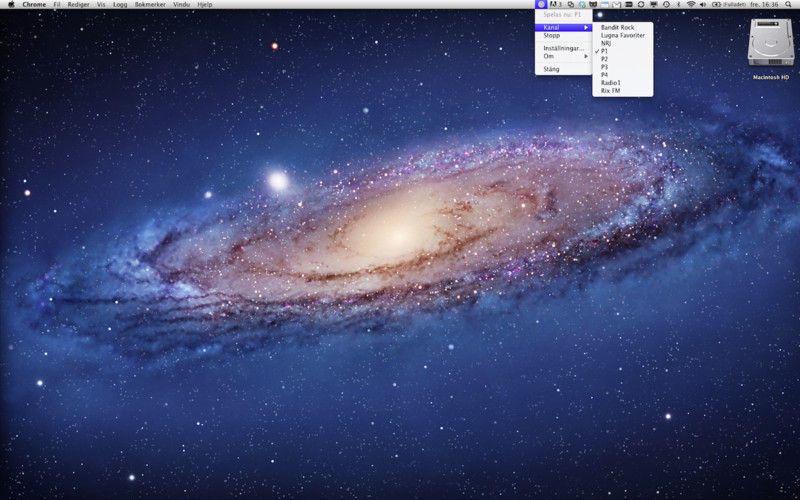Open the Logg menu

point(120,4)
